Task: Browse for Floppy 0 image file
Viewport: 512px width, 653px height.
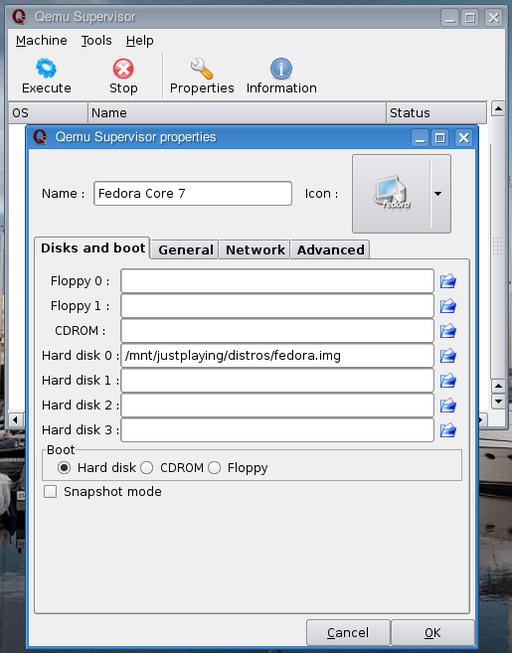Action: (x=448, y=281)
